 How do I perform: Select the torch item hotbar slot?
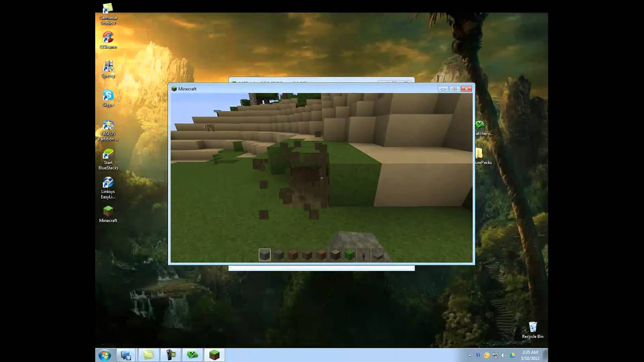(364, 255)
